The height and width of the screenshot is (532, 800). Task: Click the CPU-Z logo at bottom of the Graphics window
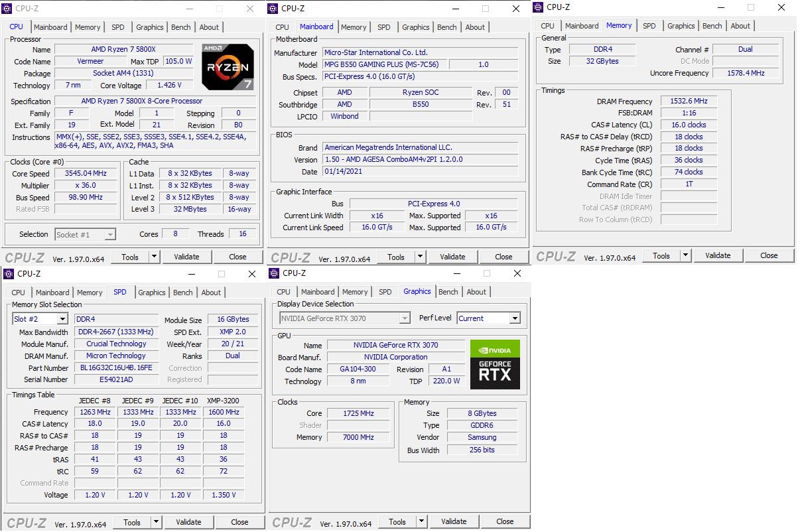(291, 521)
